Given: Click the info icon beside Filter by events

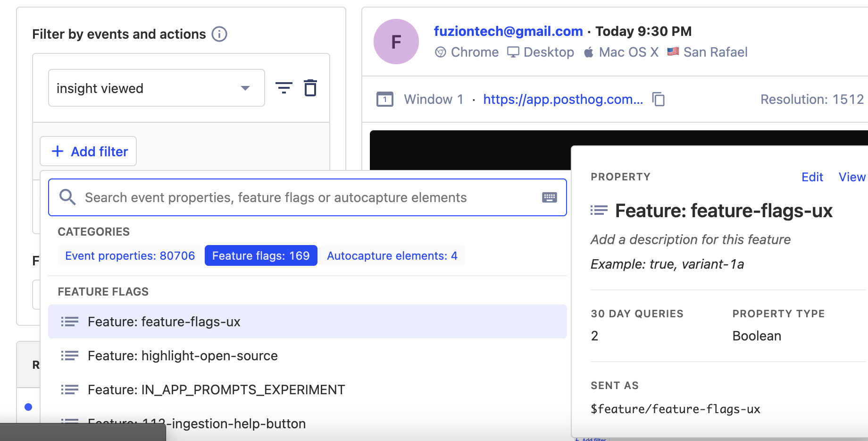Looking at the screenshot, I should (x=219, y=34).
